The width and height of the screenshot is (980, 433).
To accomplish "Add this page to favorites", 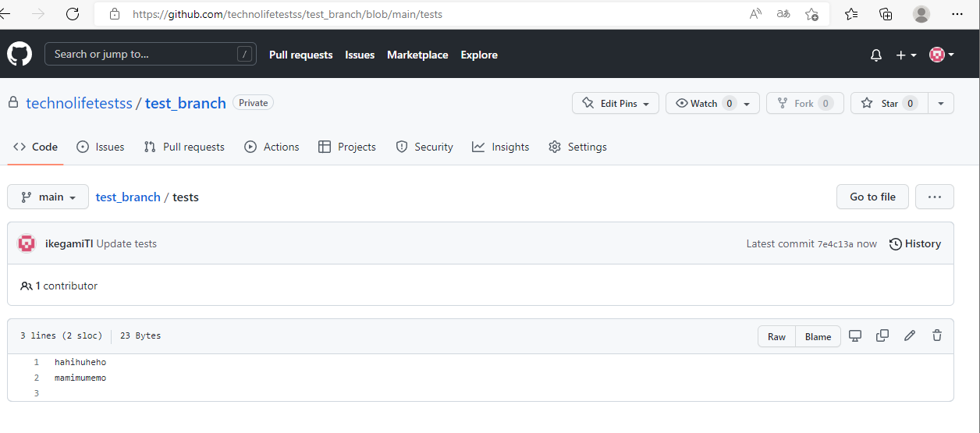I will pos(811,14).
